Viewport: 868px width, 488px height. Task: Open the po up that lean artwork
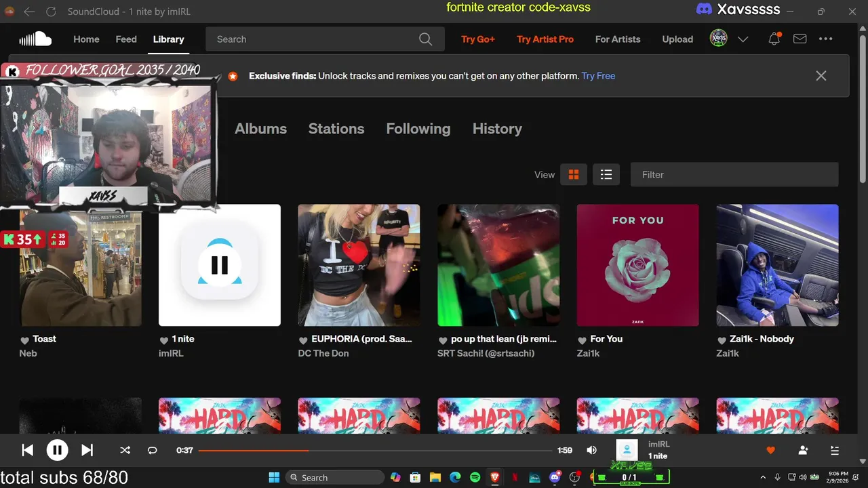[498, 265]
